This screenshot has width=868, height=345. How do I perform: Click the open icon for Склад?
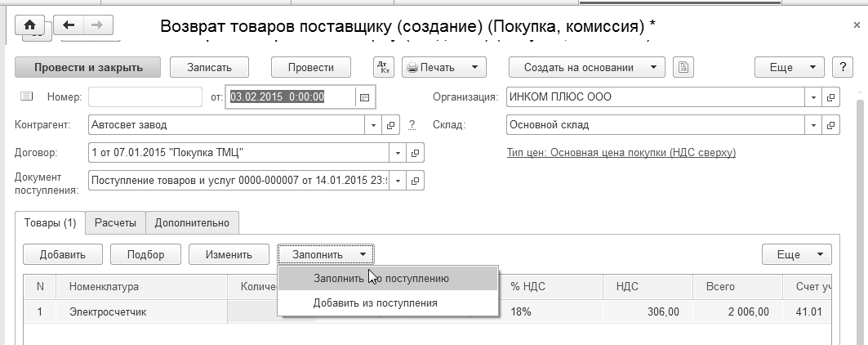[x=831, y=126]
